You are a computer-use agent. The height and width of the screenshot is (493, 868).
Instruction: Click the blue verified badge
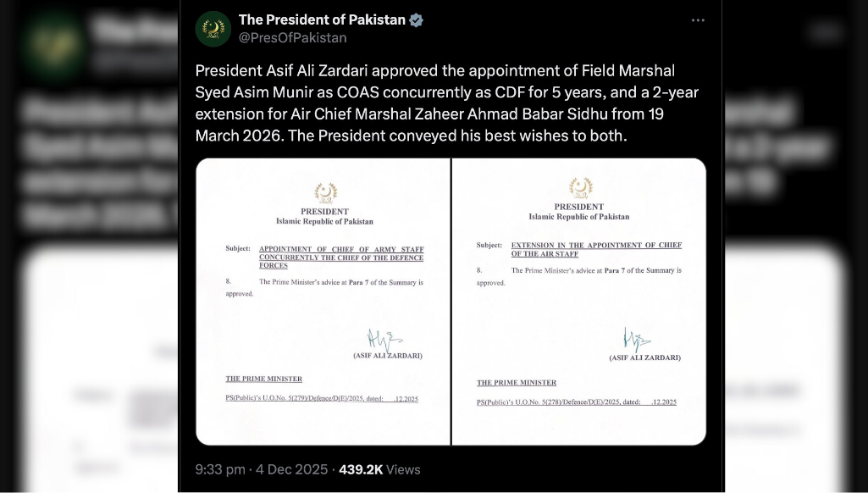pyautogui.click(x=417, y=19)
